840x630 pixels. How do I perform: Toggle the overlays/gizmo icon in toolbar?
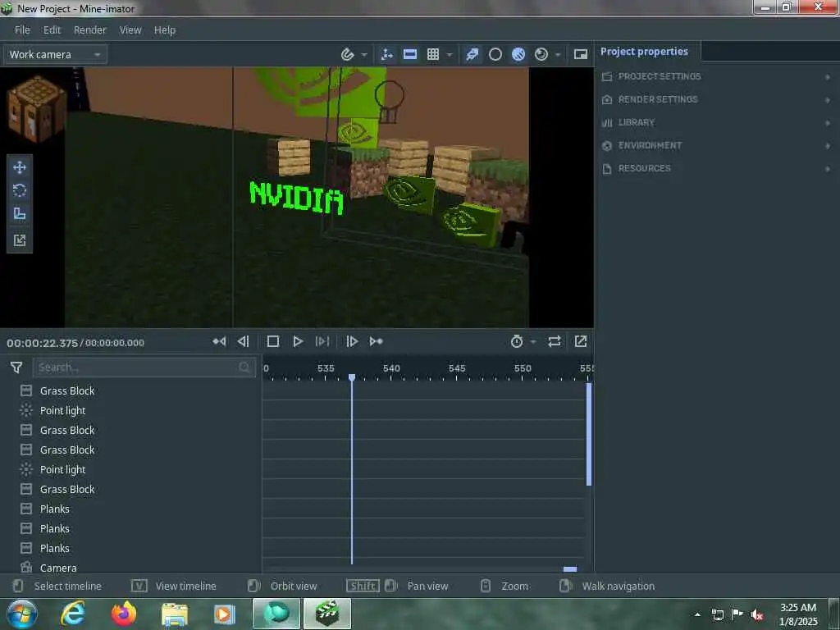coord(387,54)
